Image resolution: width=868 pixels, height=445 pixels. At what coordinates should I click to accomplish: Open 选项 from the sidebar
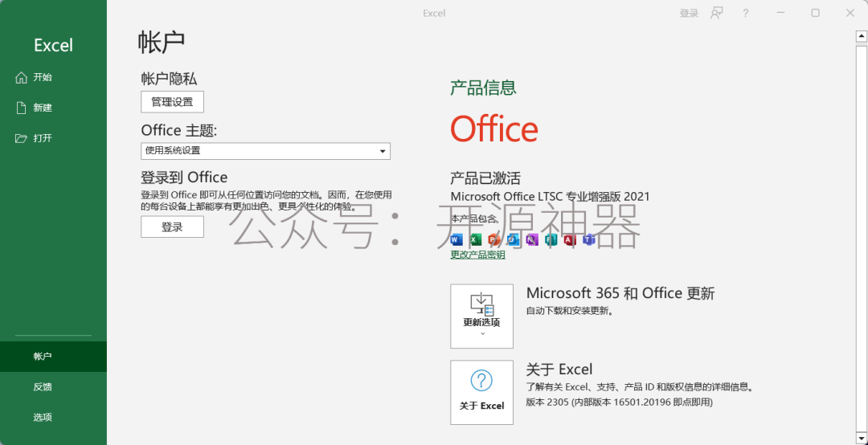tap(53, 418)
